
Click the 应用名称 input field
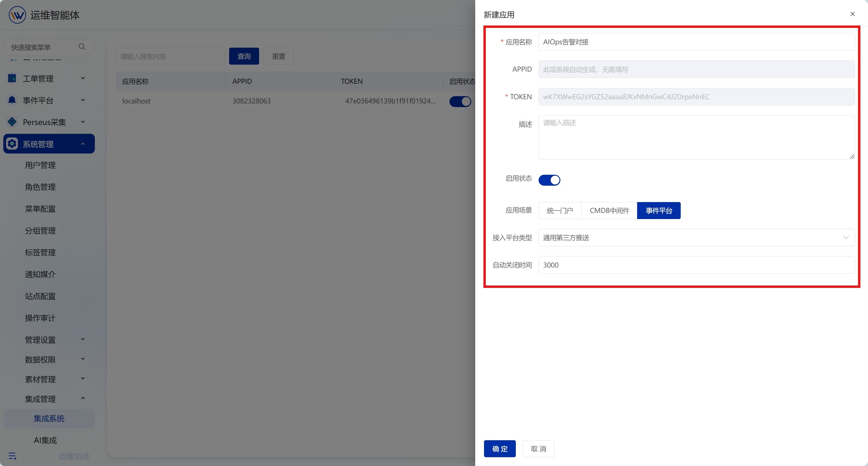pyautogui.click(x=696, y=42)
